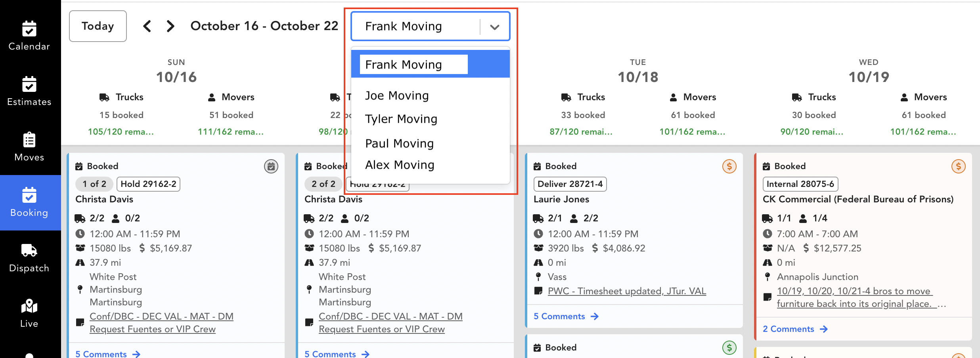The height and width of the screenshot is (358, 980).
Task: Go to previous week with left arrow
Action: tap(147, 26)
